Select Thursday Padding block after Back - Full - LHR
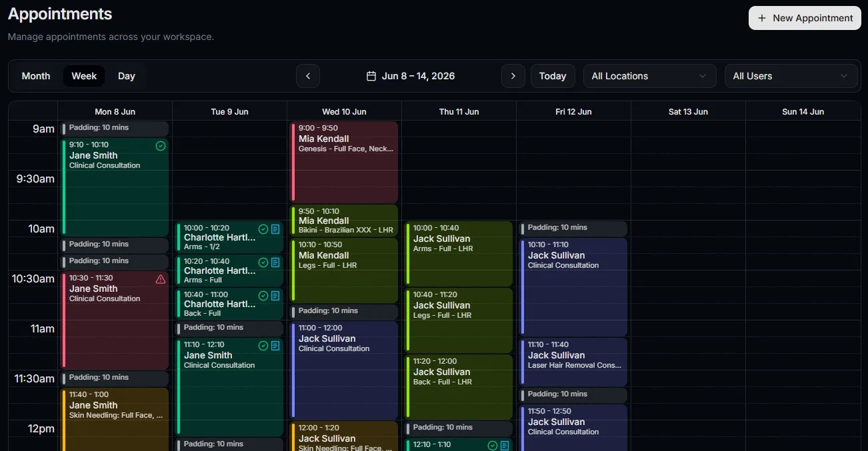Image resolution: width=868 pixels, height=451 pixels. point(459,428)
